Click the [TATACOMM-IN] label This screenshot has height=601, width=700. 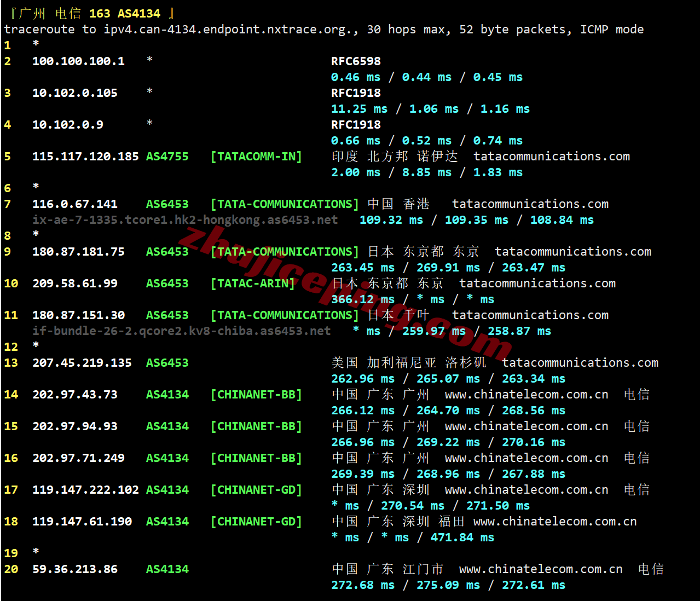256,157
